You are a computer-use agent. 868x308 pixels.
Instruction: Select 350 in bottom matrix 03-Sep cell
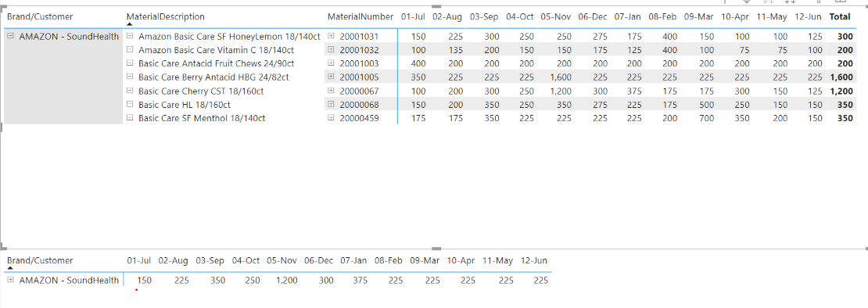218,281
